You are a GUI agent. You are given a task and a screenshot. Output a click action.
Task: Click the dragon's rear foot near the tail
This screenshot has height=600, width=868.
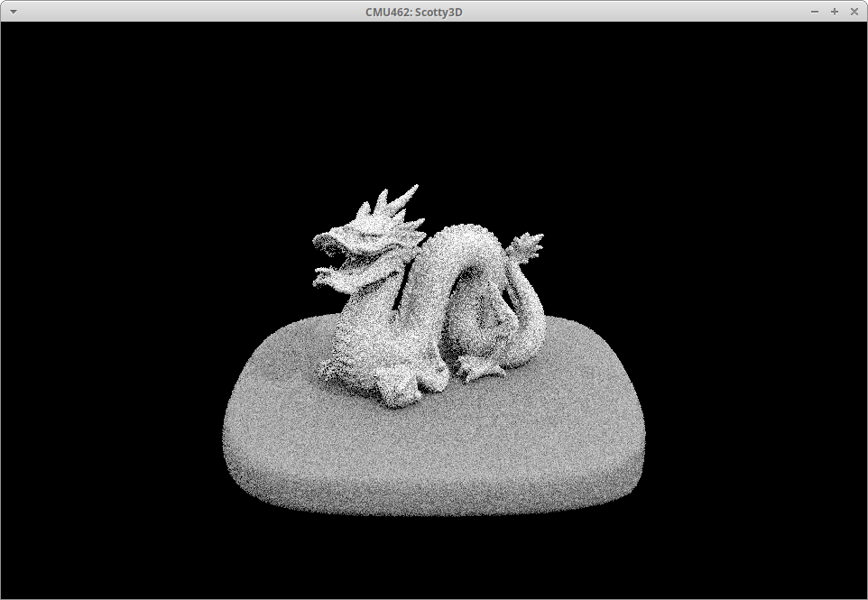click(x=476, y=368)
